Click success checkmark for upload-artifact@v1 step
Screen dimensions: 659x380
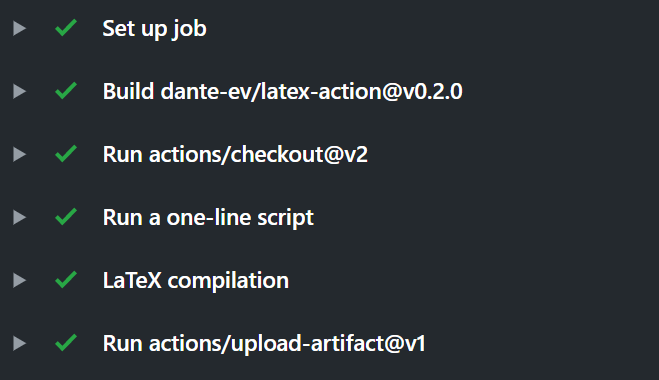point(66,343)
